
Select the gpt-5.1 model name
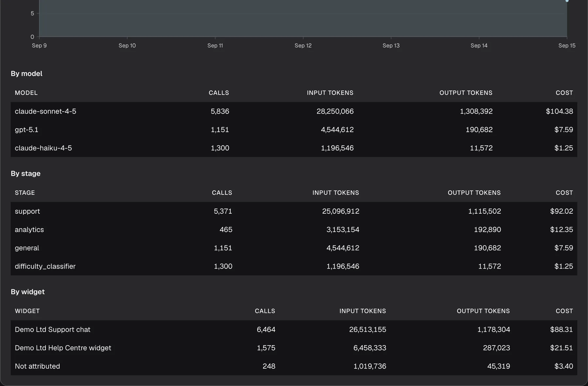(x=26, y=130)
